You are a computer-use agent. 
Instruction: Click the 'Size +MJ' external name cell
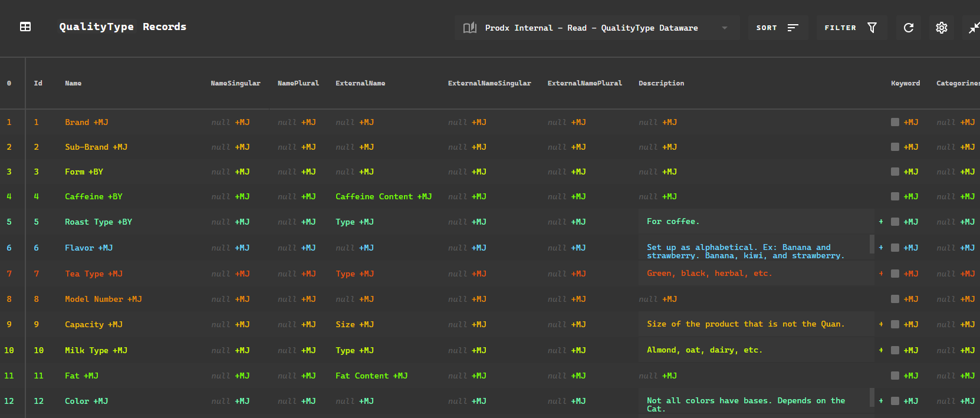[x=354, y=324]
